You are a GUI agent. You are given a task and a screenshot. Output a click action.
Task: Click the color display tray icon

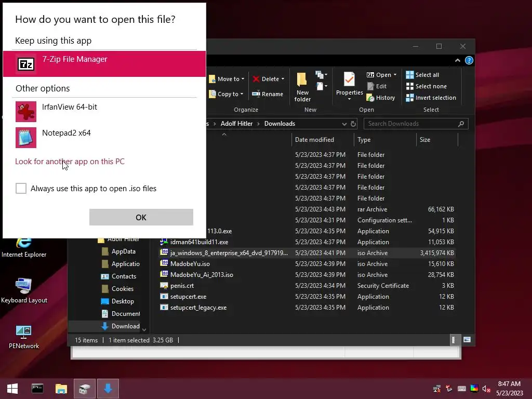474,389
